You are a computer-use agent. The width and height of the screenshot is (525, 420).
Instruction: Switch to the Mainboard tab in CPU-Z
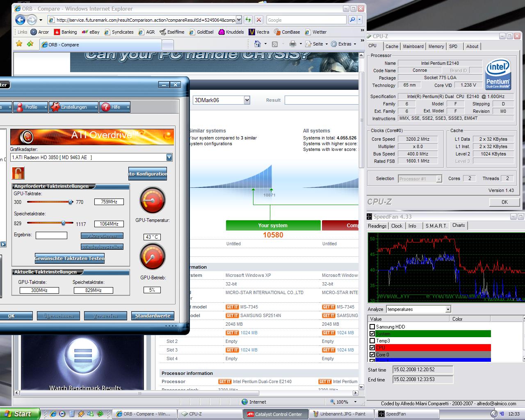(x=413, y=46)
